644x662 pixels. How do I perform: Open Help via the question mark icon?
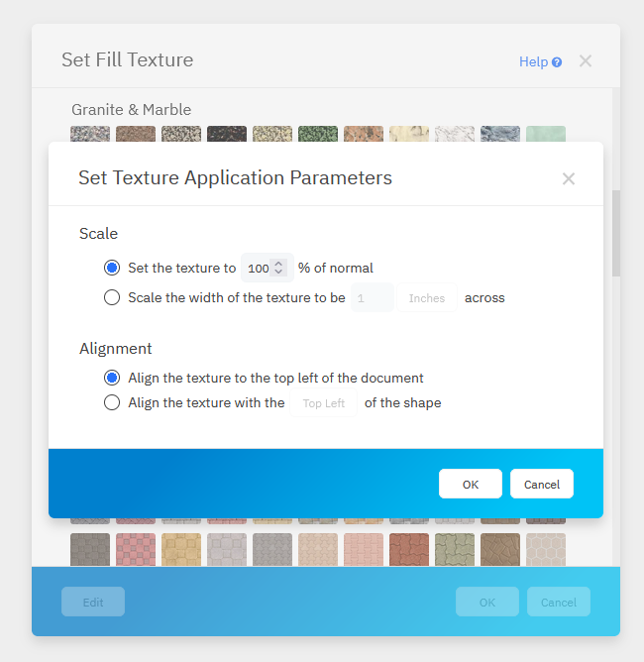557,62
